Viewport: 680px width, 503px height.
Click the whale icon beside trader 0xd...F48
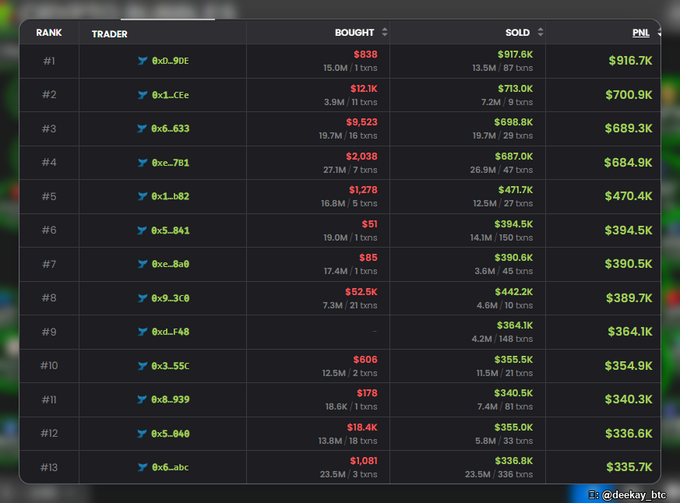(x=143, y=332)
